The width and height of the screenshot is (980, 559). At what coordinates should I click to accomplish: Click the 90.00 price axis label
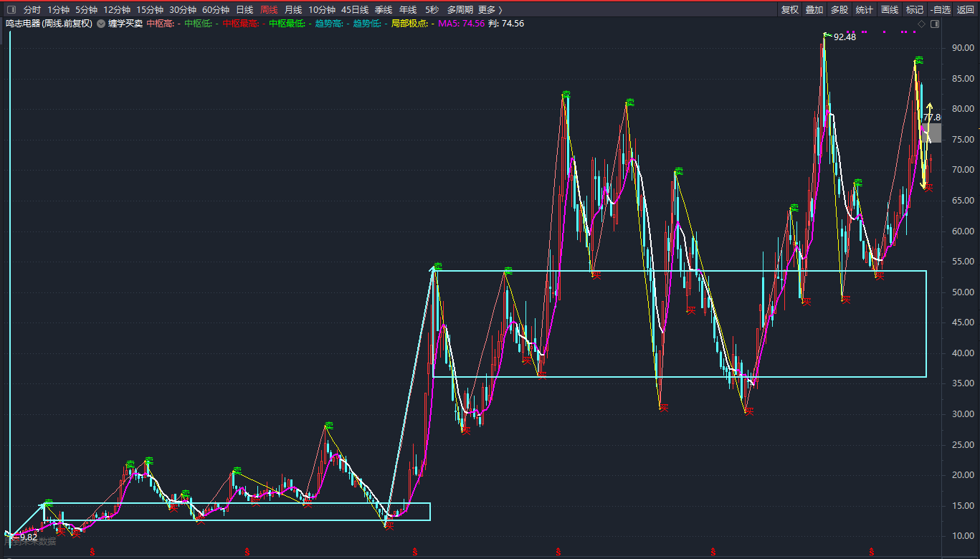(x=963, y=48)
